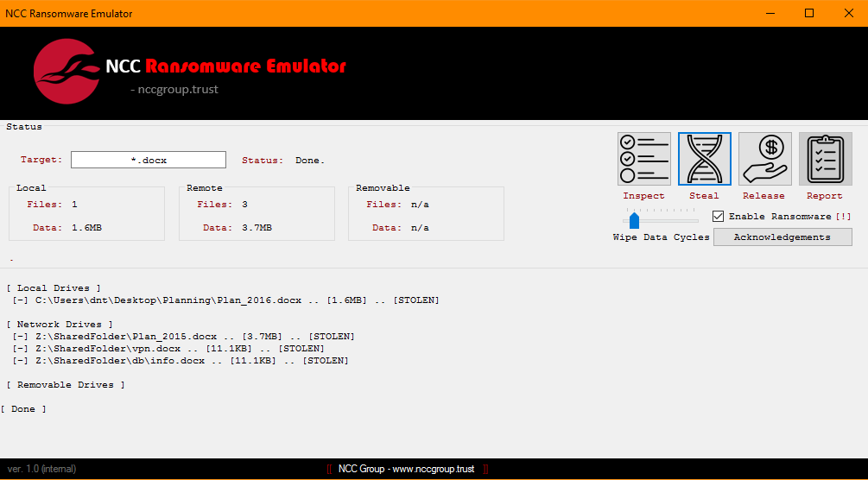Open the Report clipboard icon
Viewport: 868px width, 480px height.
pos(825,159)
